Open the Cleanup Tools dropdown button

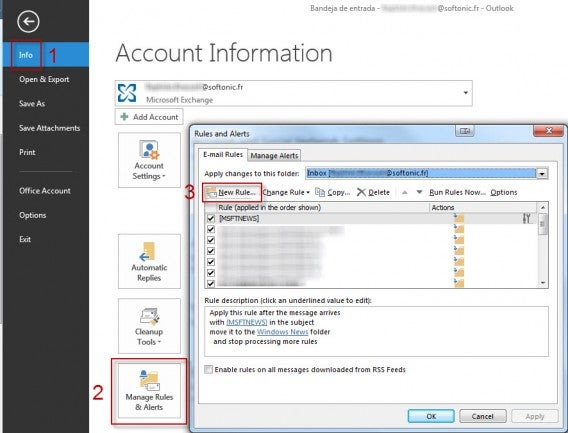[149, 326]
